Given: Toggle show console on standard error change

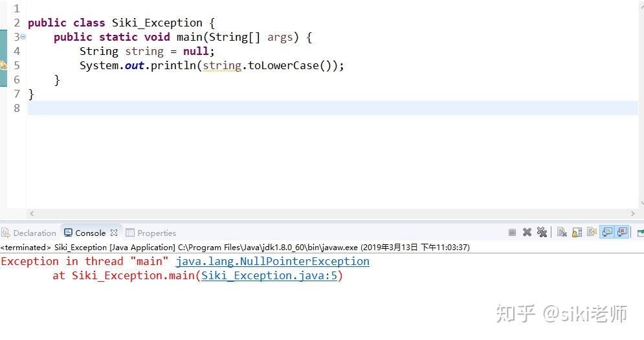Looking at the screenshot, I should point(622,233).
